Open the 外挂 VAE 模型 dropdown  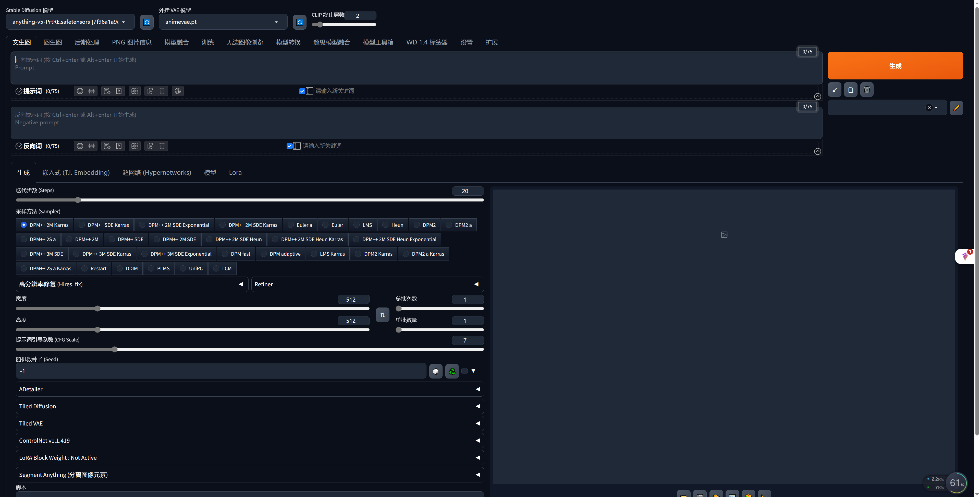(x=223, y=22)
